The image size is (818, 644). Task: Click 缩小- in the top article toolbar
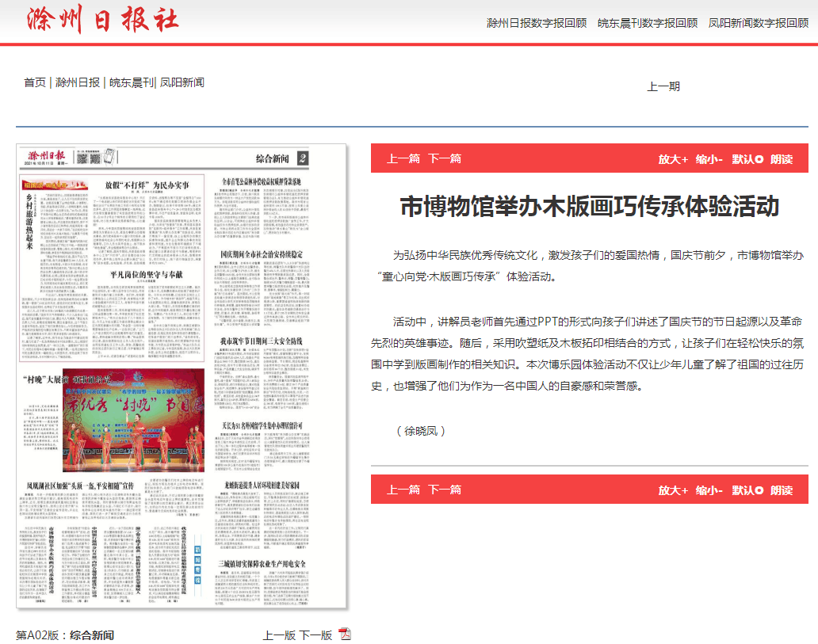coord(709,158)
